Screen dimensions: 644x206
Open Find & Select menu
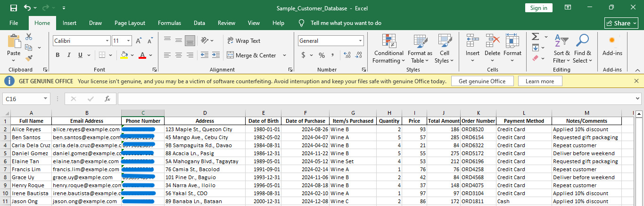(583, 49)
